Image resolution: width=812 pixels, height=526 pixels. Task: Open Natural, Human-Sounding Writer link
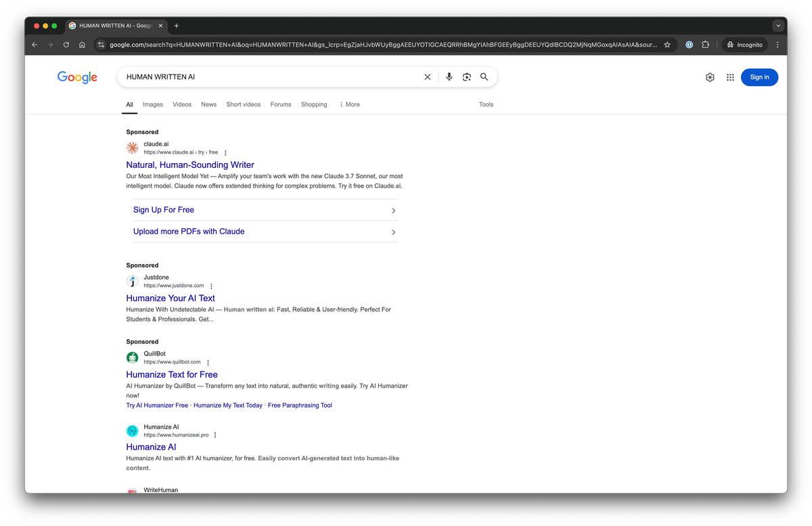[x=190, y=165]
